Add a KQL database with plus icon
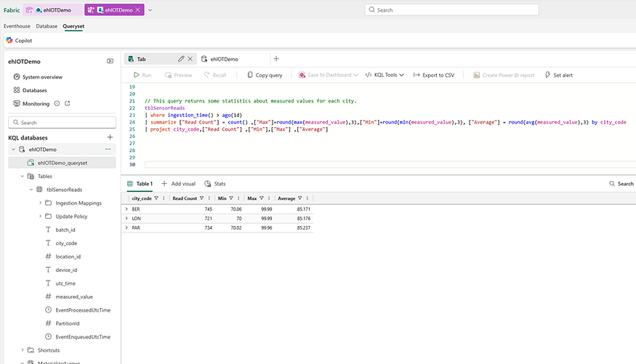The height and width of the screenshot is (364, 636). pos(110,137)
